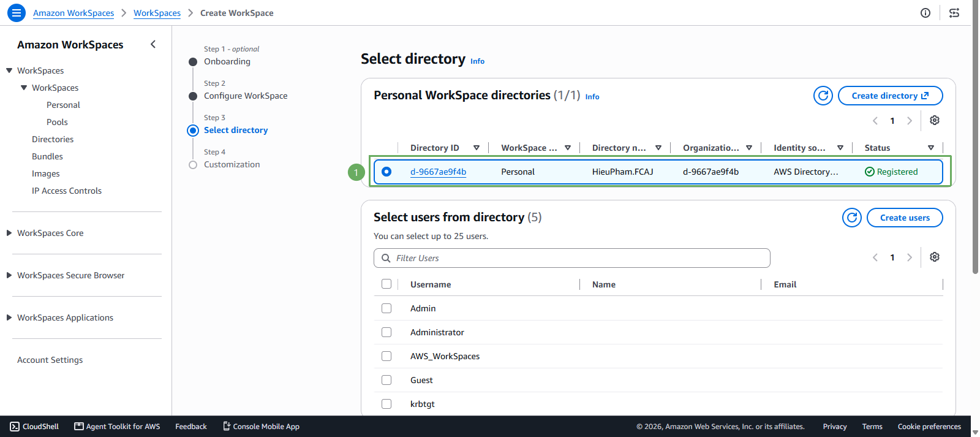Go to previous page of directories table
Viewport: 980px width, 437px height.
875,121
